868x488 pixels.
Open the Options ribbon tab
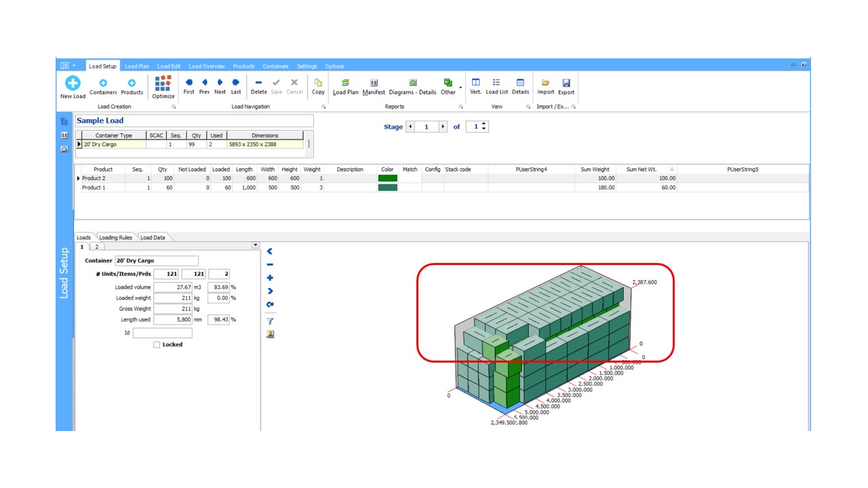pyautogui.click(x=334, y=66)
